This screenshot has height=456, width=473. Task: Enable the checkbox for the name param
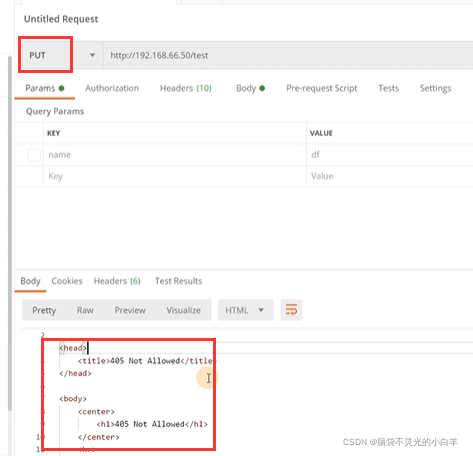pos(34,155)
